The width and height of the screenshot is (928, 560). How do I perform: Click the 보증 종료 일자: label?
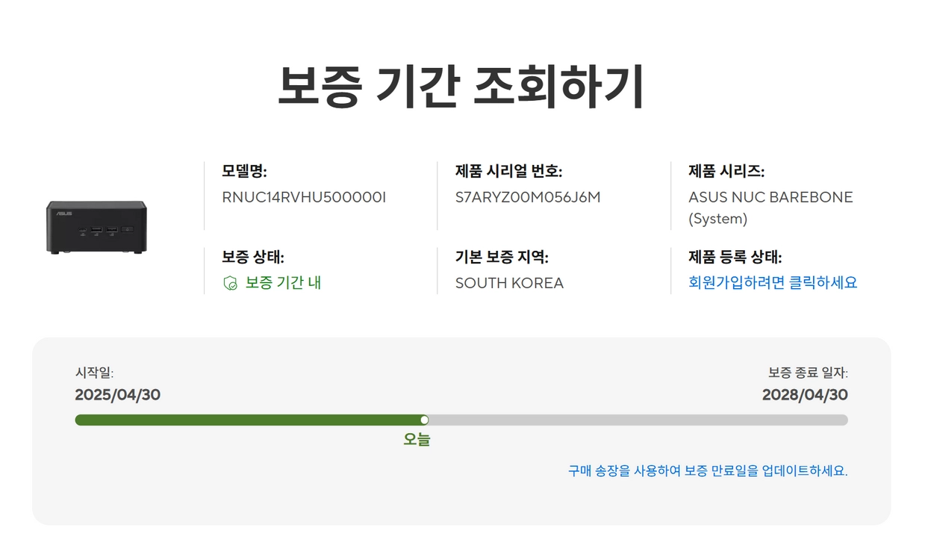[808, 373]
